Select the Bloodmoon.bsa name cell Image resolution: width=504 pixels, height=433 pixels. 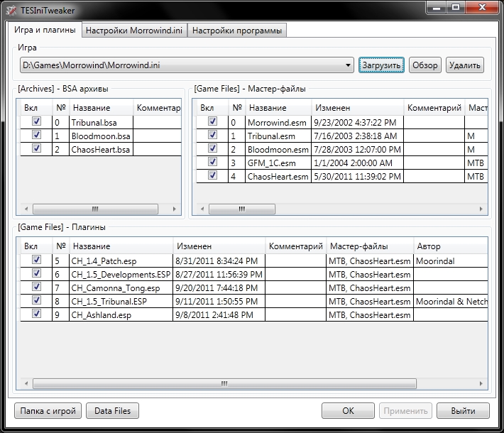[101, 136]
